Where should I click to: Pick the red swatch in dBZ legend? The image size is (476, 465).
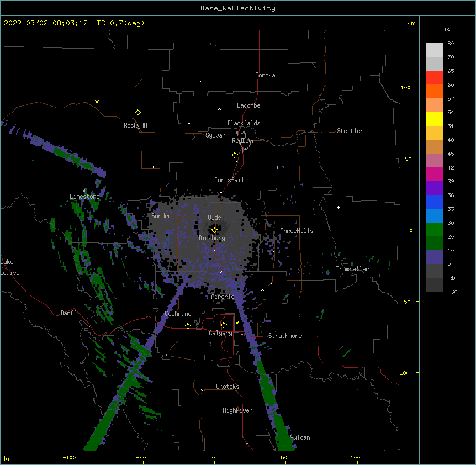(434, 77)
